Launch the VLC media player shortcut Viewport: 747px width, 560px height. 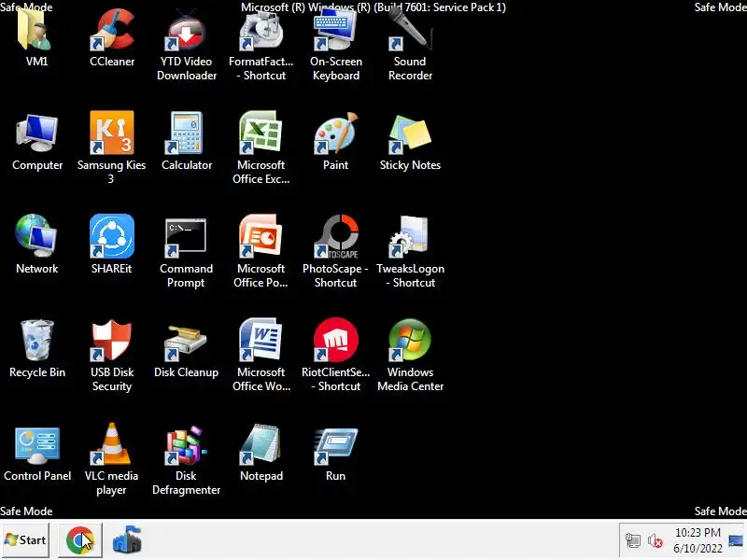coord(112,444)
